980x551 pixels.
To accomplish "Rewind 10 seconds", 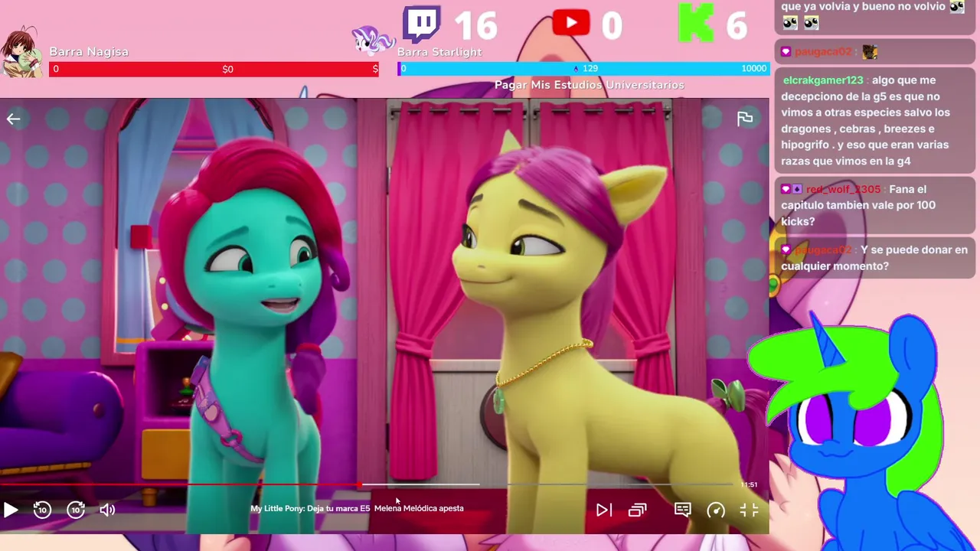I will [x=42, y=510].
